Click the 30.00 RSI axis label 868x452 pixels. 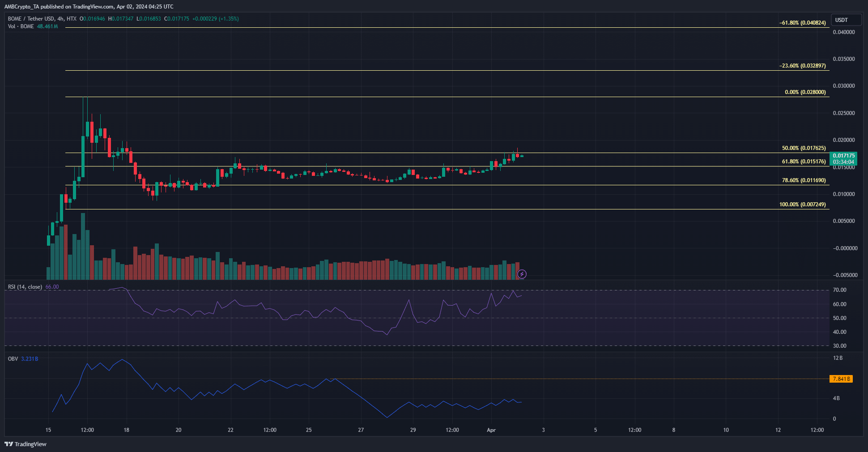tap(840, 346)
